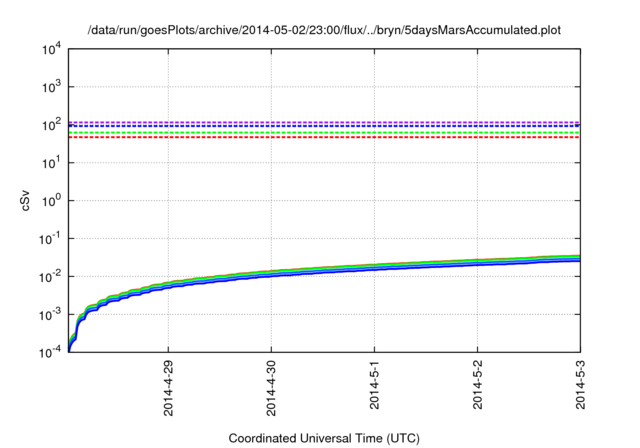
Task: Click the Coordinated Universal Time (UTC) label
Action: tap(324, 438)
